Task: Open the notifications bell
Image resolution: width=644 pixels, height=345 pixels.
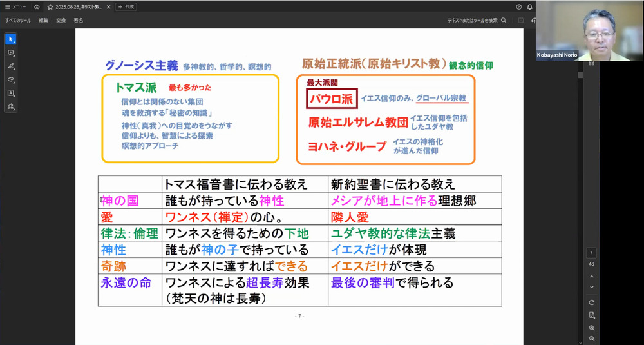Action: tap(530, 7)
